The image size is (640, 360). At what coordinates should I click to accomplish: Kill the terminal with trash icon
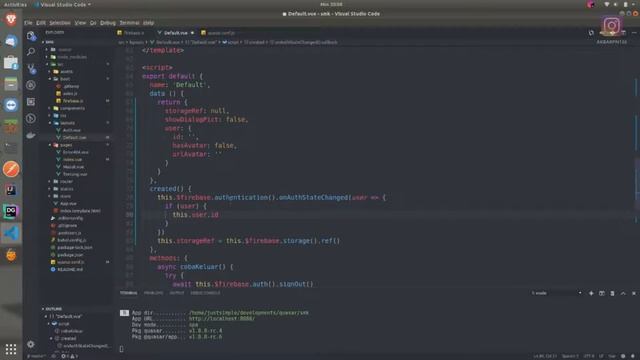pyautogui.click(x=612, y=293)
